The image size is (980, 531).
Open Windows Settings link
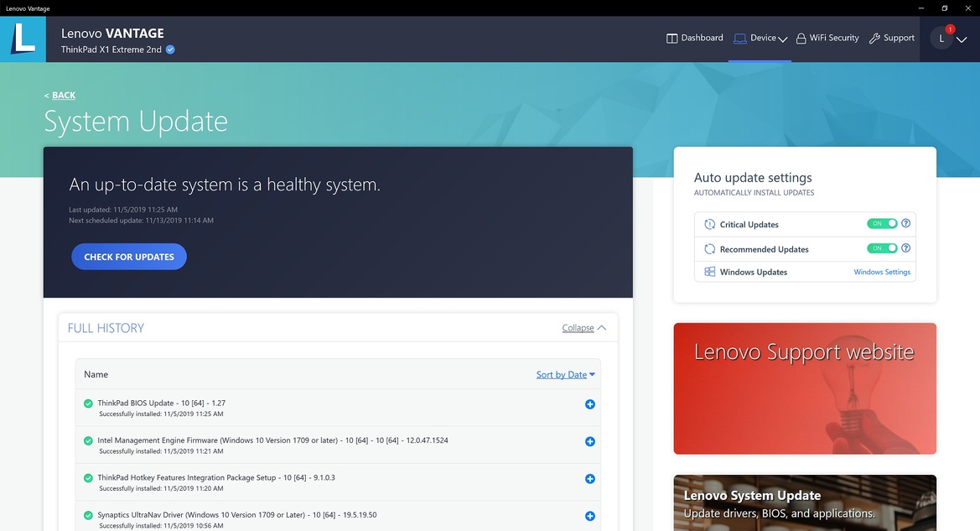click(882, 272)
